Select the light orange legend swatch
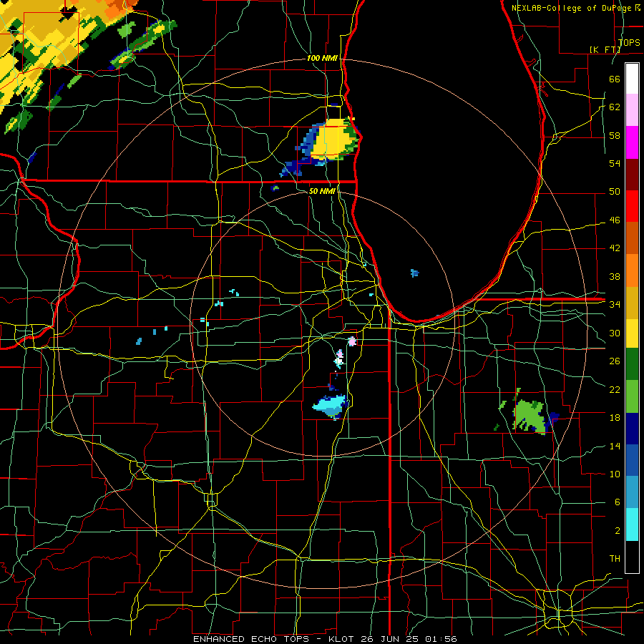 [x=632, y=270]
